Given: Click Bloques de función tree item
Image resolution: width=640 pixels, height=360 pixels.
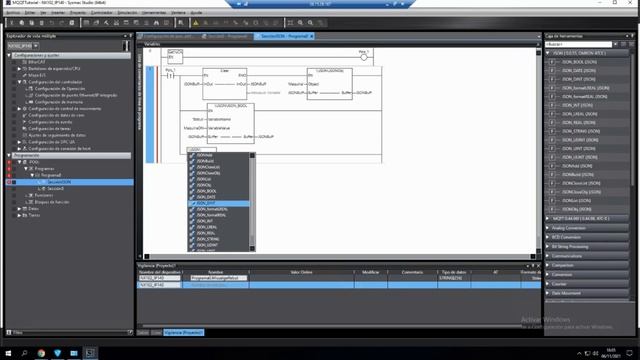Looking at the screenshot, I should 52,202.
